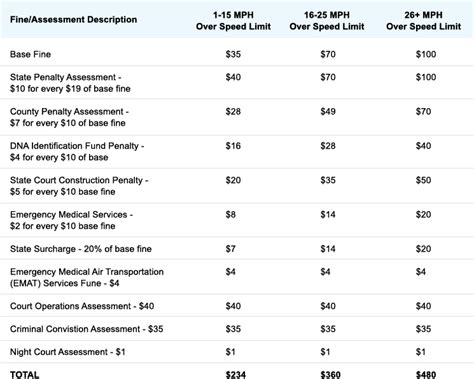Click the $8 Emergency Medical Services value
Screen dimensions: 474x379
click(230, 215)
